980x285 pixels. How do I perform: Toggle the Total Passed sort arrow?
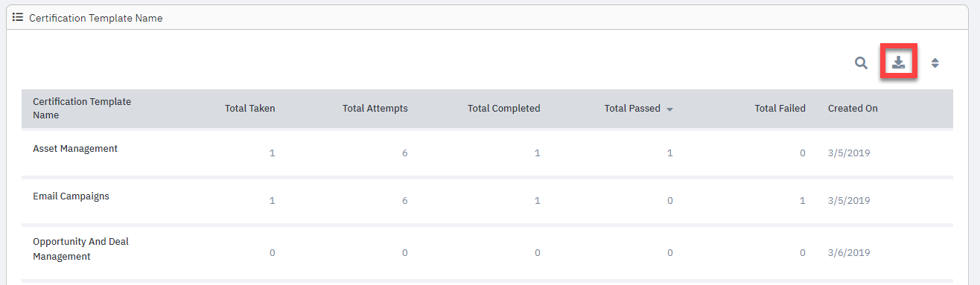(x=669, y=109)
